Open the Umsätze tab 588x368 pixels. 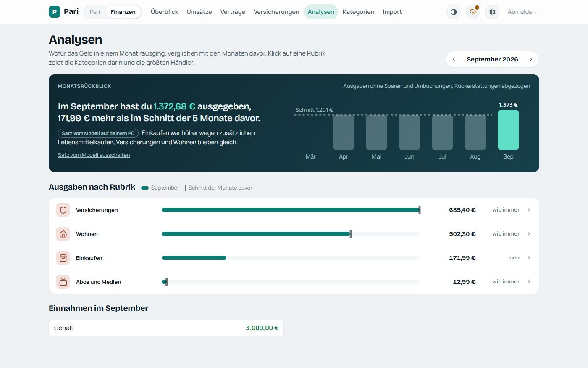tap(199, 12)
